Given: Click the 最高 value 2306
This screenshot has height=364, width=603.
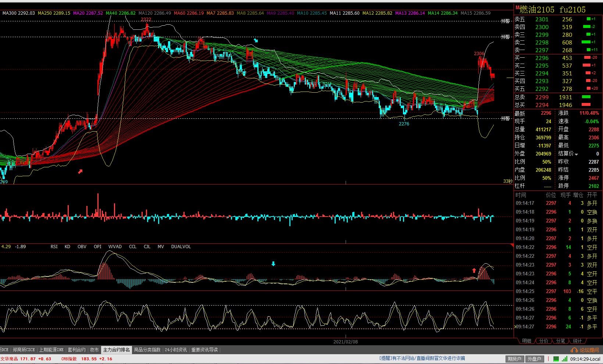Looking at the screenshot, I should (593, 138).
